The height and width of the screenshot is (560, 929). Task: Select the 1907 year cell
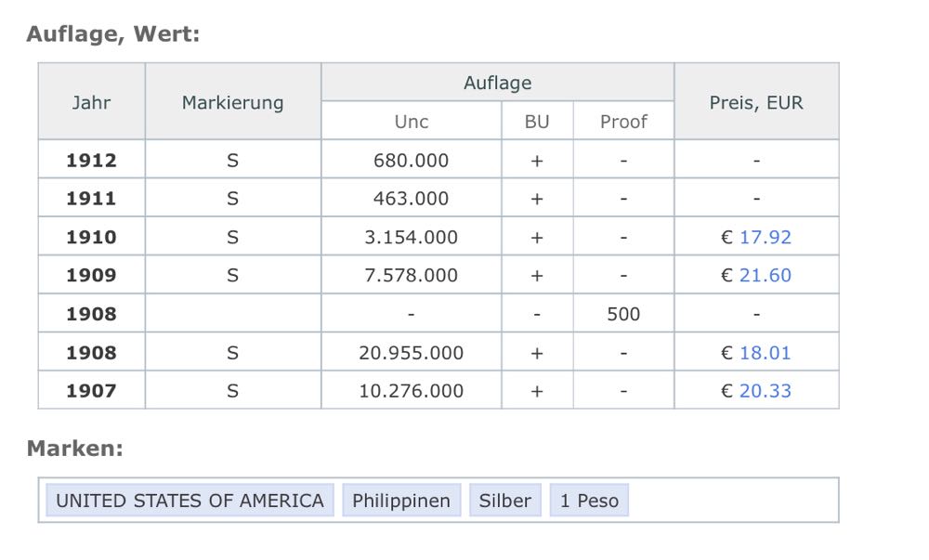point(91,391)
